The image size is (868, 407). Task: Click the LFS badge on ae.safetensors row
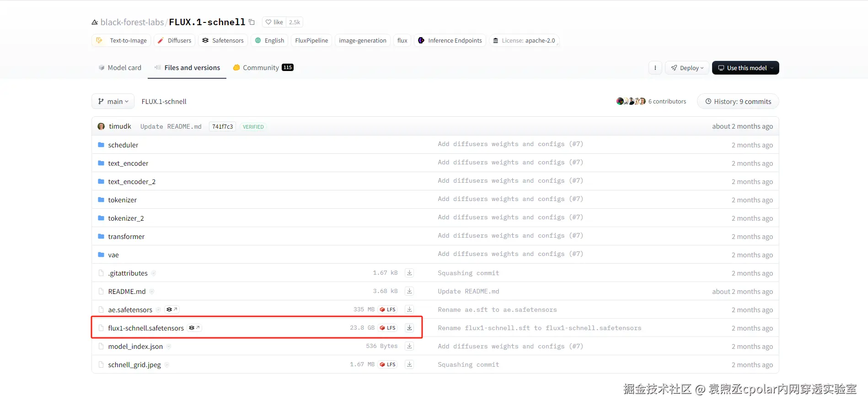(388, 309)
